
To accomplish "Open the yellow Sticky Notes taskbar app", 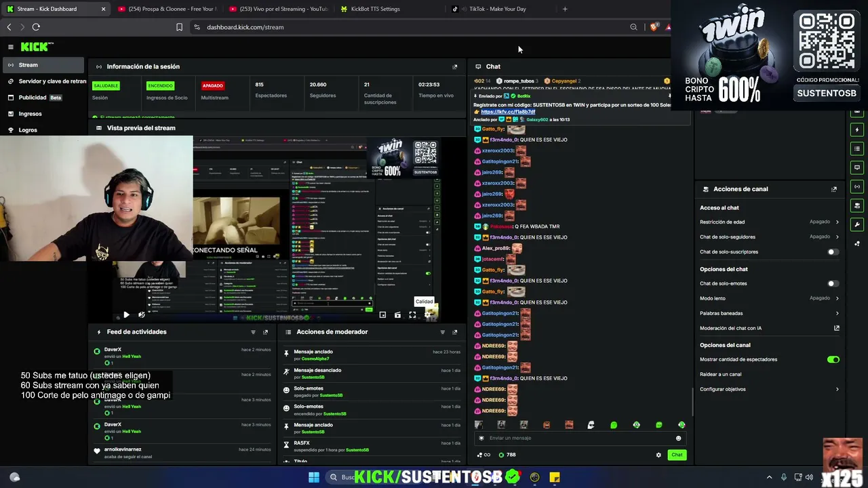I will pyautogui.click(x=555, y=477).
